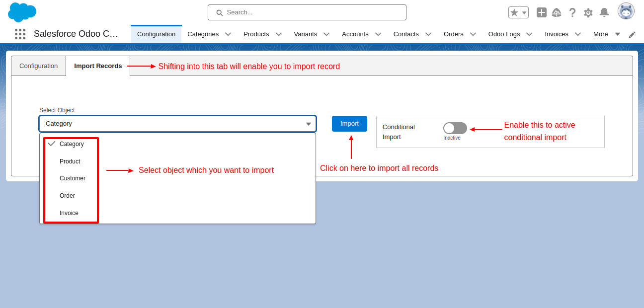View notifications by clicking the bell icon
The width and height of the screenshot is (644, 308).
click(x=604, y=12)
